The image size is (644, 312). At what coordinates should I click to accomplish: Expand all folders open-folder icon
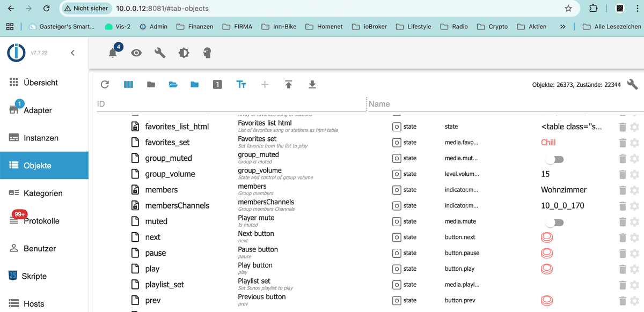tap(173, 84)
